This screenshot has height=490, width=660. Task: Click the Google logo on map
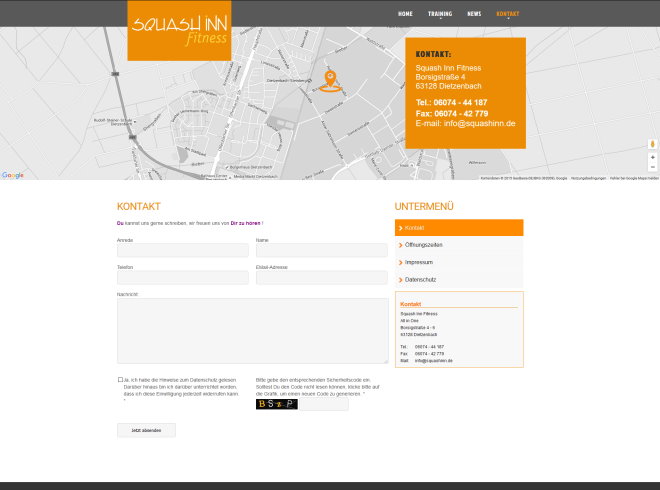(13, 175)
